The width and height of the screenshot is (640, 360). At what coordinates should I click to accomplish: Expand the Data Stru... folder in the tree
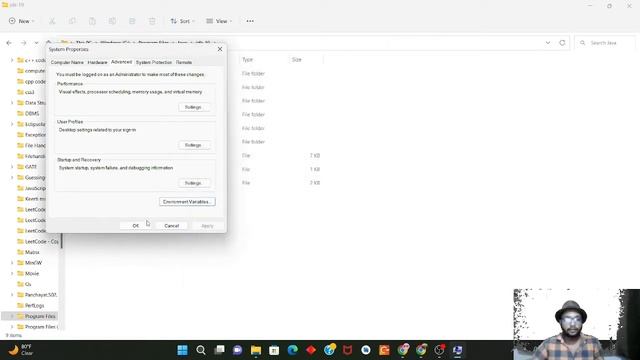12,103
